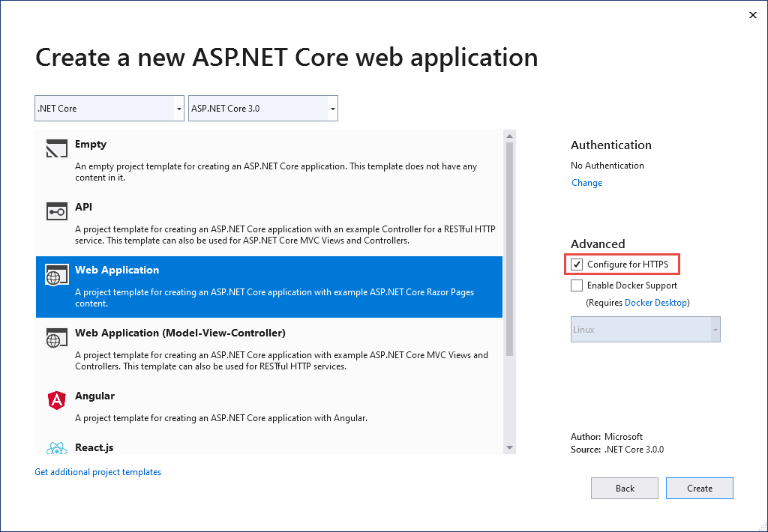This screenshot has height=532, width=768.
Task: Click the Web Application (Model-View-Controller) icon
Action: click(56, 338)
